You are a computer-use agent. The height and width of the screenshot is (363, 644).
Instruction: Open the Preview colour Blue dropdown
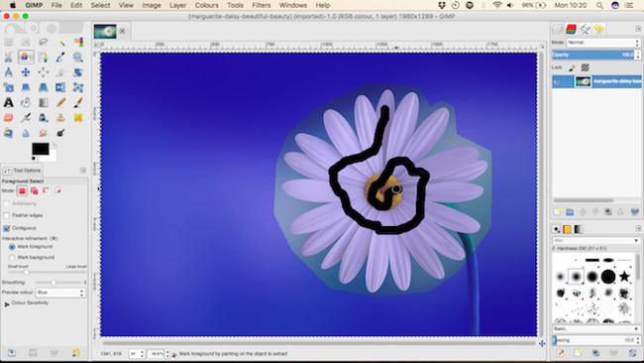[60, 293]
